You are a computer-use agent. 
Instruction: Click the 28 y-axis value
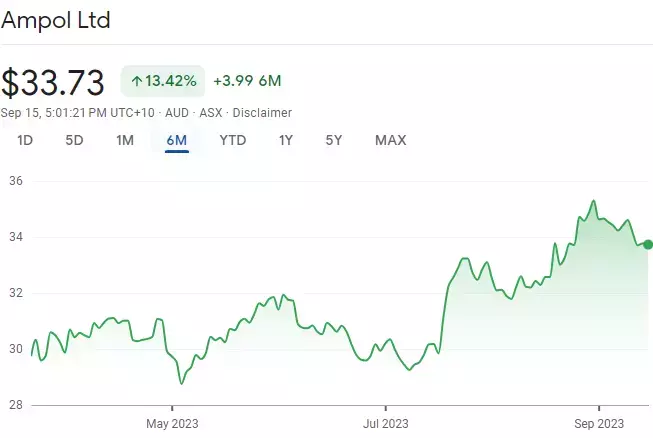click(x=16, y=405)
